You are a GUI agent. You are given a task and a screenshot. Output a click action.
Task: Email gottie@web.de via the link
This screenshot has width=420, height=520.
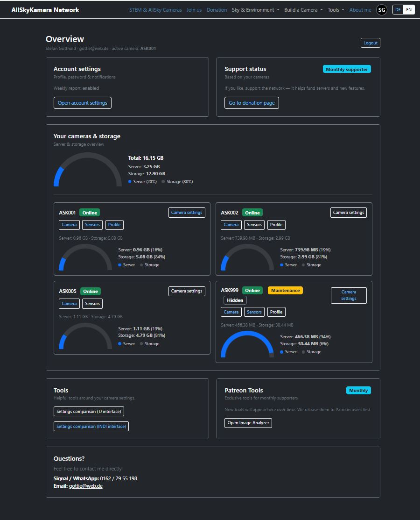pos(85,486)
